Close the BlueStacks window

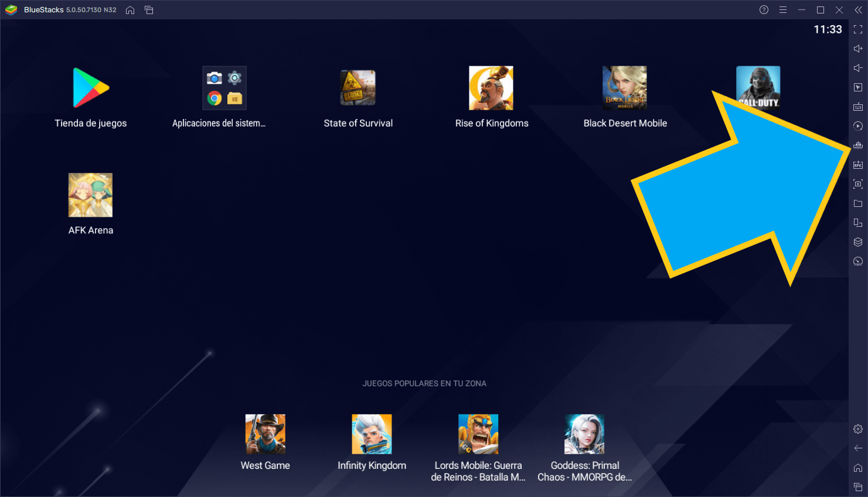pos(839,10)
